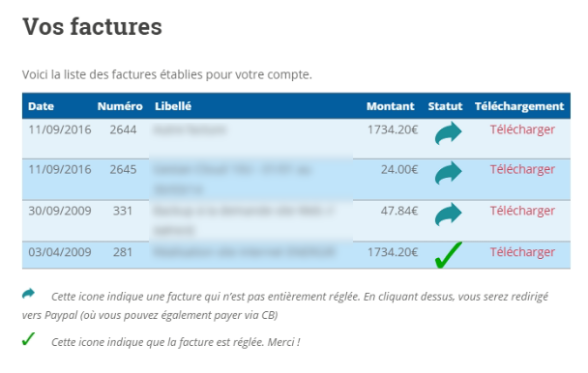Click the Statut column header
This screenshot has height=373, width=588.
pos(445,106)
